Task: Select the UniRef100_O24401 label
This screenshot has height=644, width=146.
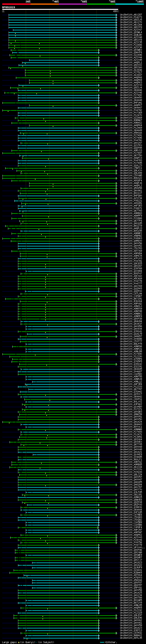Action: coord(131,570)
